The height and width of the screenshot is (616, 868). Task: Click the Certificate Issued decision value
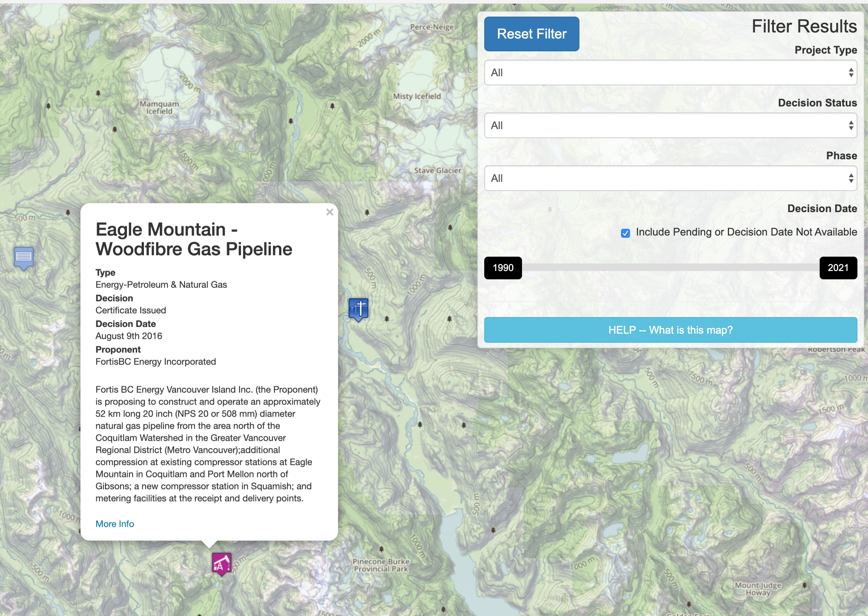tap(131, 310)
